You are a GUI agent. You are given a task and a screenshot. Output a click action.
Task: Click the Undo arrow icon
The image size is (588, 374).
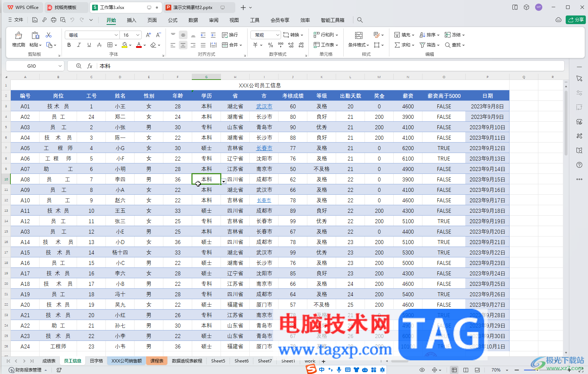[x=72, y=20]
